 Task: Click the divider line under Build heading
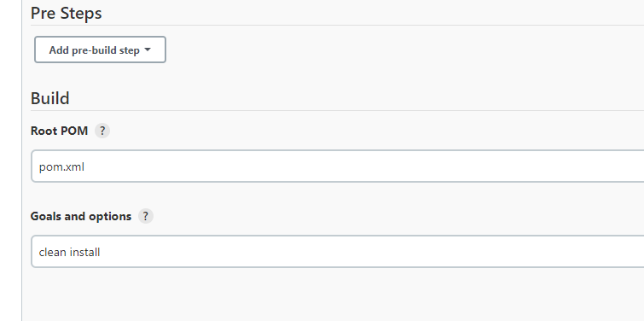pyautogui.click(x=337, y=110)
